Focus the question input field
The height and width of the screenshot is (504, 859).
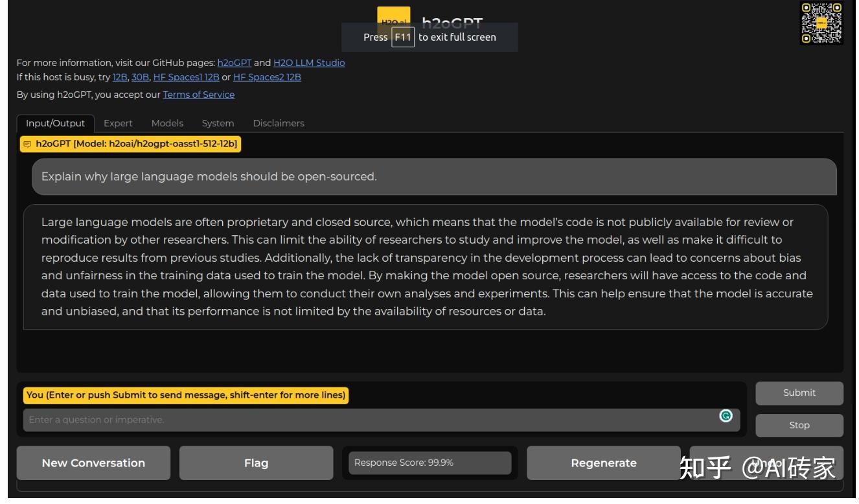369,420
